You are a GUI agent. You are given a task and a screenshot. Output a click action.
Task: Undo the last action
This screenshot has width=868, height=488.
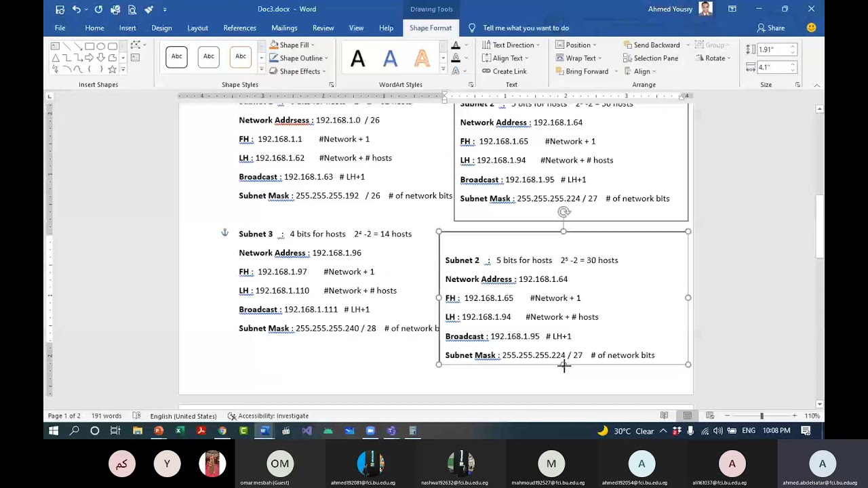[76, 9]
